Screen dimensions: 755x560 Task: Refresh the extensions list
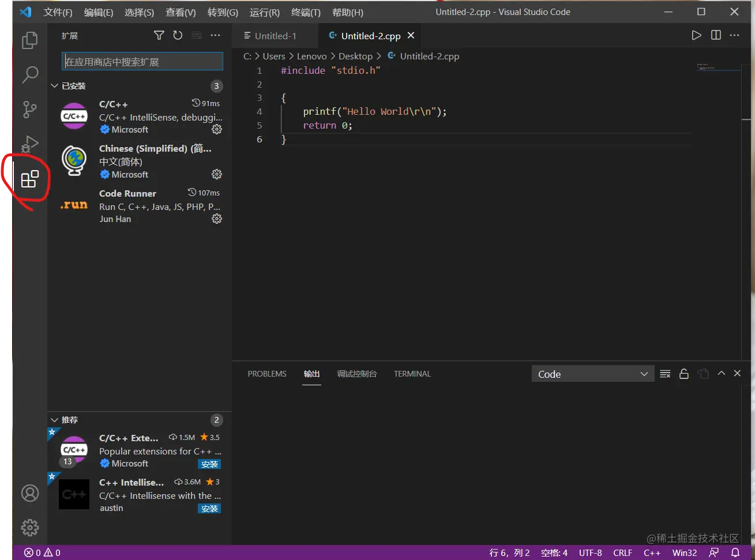(x=178, y=36)
